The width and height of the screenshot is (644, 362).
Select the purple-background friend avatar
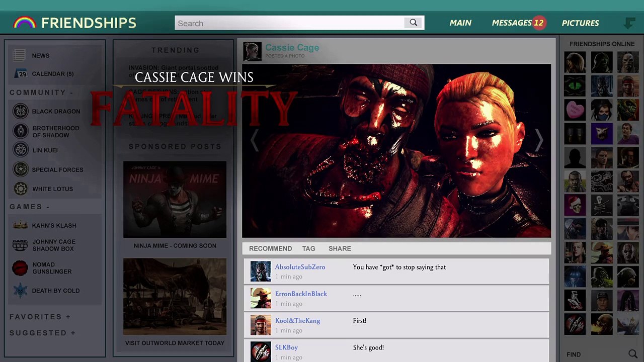[602, 134]
